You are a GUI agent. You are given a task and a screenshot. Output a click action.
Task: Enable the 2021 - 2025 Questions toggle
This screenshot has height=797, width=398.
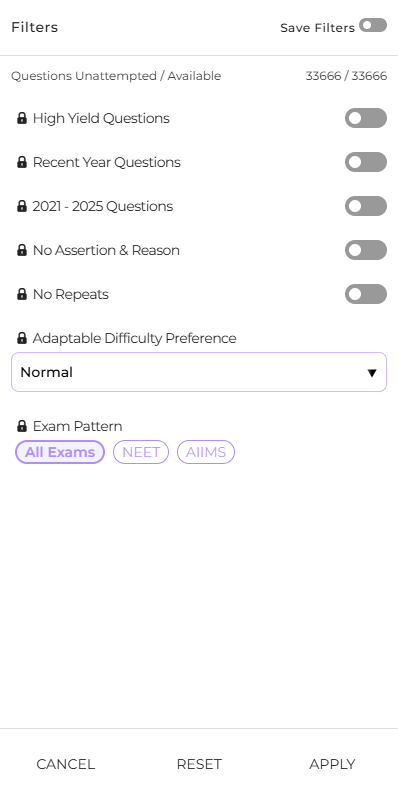pos(366,206)
